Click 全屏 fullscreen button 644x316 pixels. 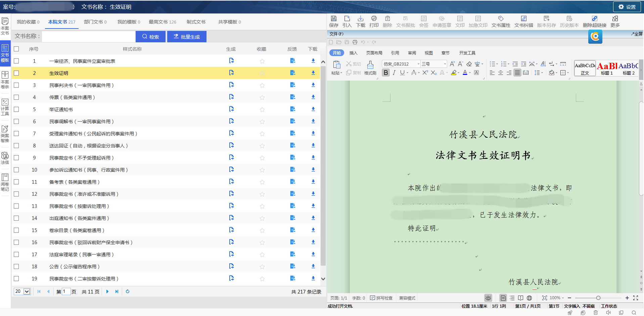[637, 34]
